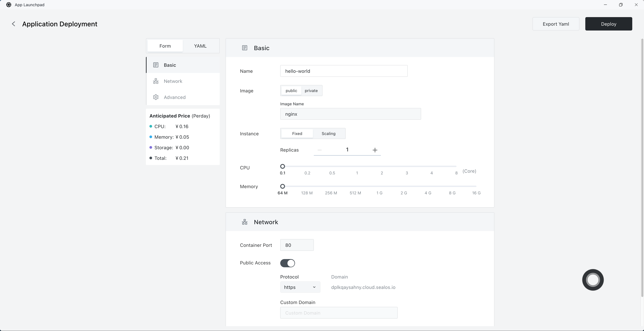Image resolution: width=644 pixels, height=331 pixels.
Task: Click the CPU slider handle
Action: click(282, 166)
